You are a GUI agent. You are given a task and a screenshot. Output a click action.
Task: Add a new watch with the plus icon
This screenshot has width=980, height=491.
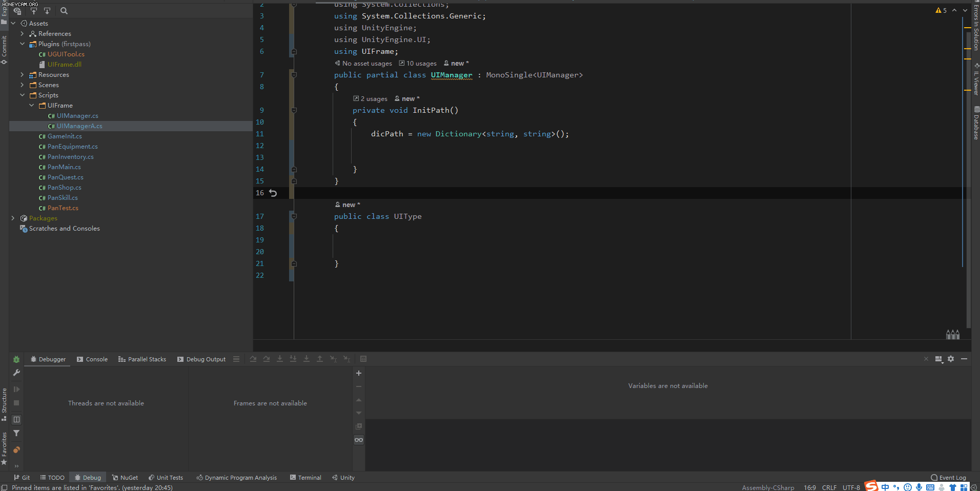(359, 373)
